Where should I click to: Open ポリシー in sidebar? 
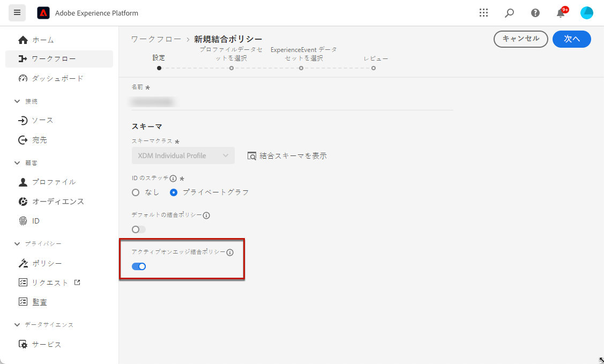tap(59, 263)
